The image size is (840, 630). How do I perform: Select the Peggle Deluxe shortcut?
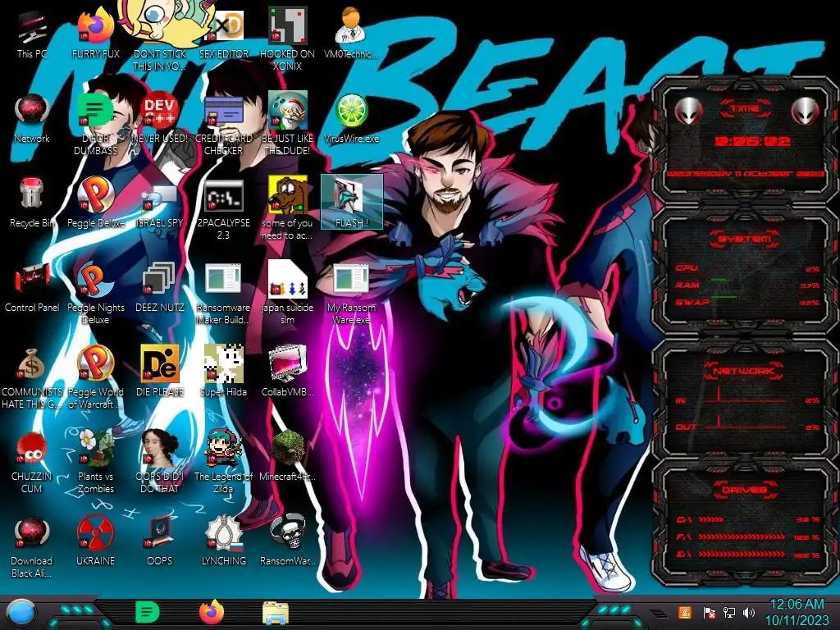pos(95,203)
